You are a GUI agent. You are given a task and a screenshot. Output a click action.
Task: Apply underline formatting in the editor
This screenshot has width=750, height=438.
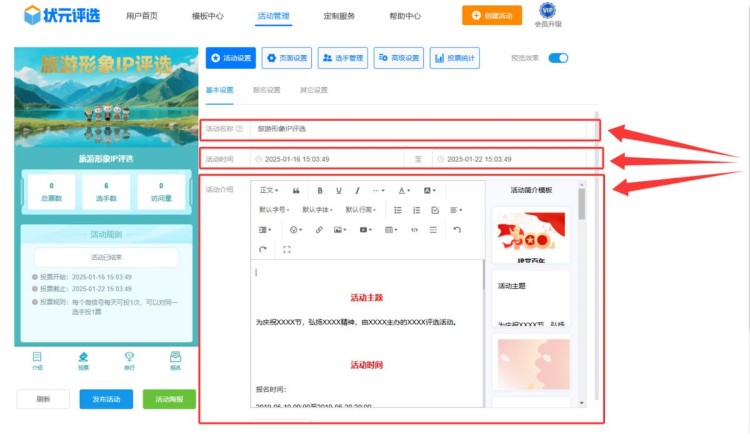339,190
